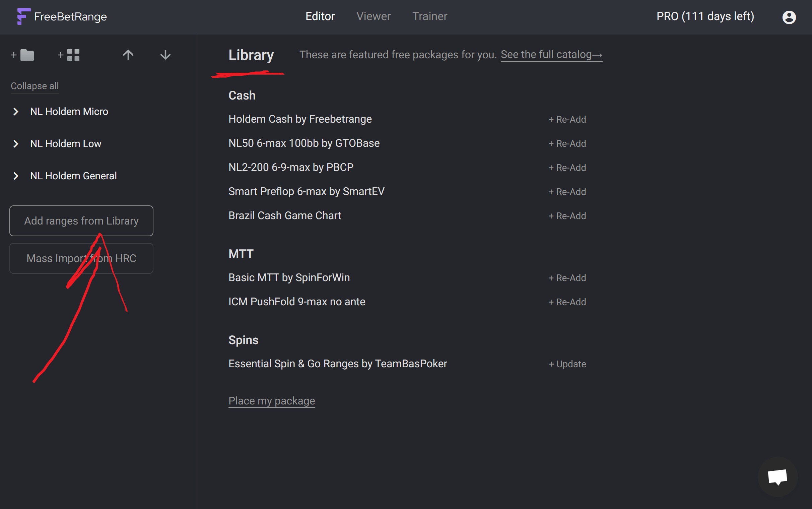Screen dimensions: 812x509
Task: Click the add new range grid icon
Action: 69,55
